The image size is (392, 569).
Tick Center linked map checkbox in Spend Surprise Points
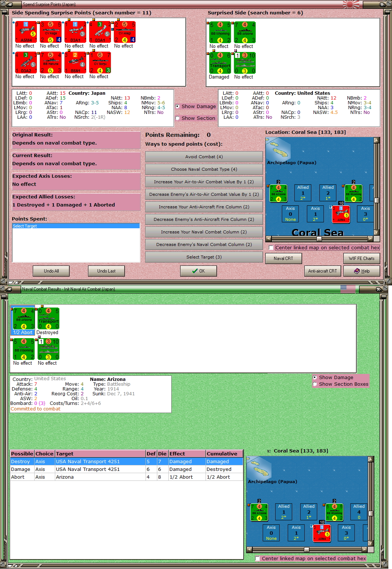pyautogui.click(x=271, y=248)
